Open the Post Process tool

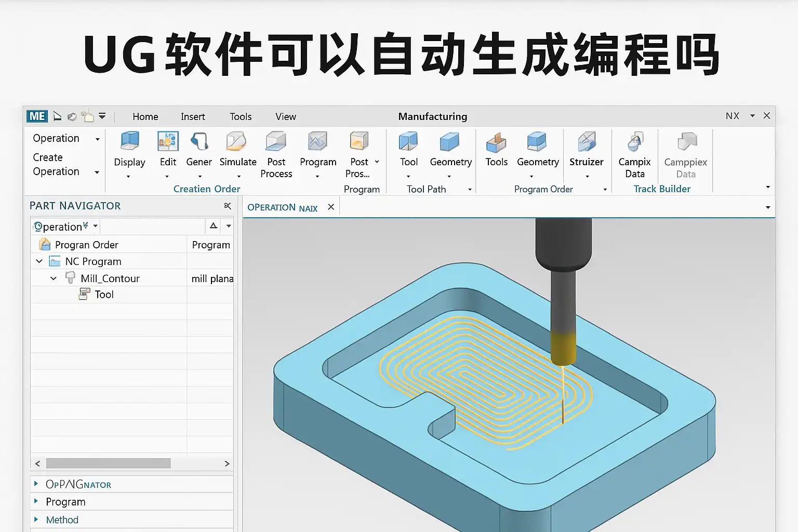click(276, 141)
